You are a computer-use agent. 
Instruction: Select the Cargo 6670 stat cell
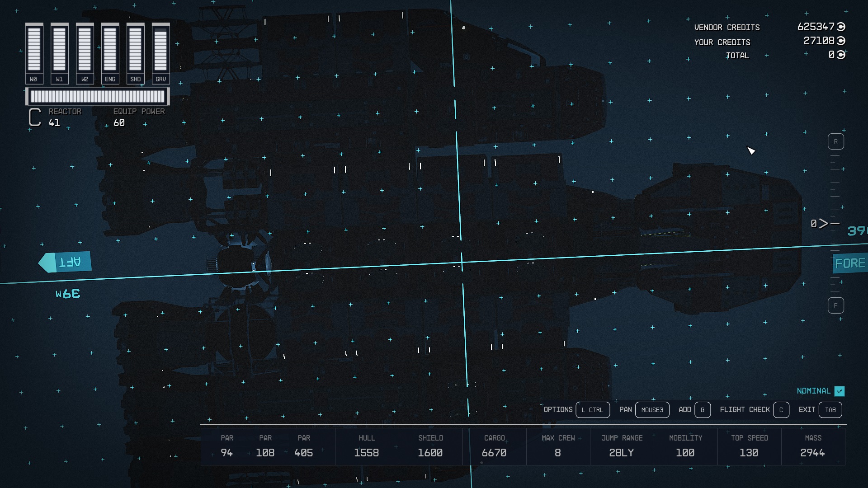pos(494,446)
